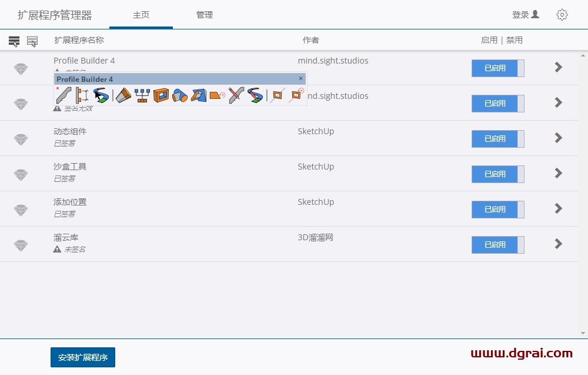
Task: Click the 扩展程序管理器 title text
Action: 55,15
